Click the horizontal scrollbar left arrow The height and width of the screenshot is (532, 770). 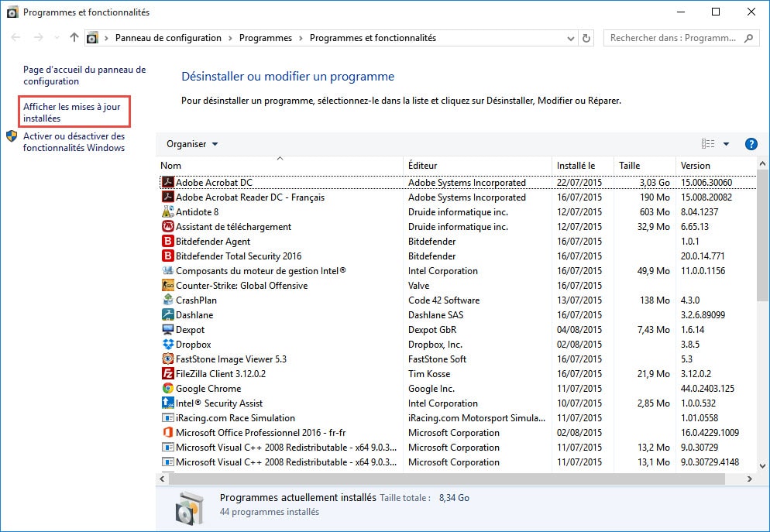163,479
